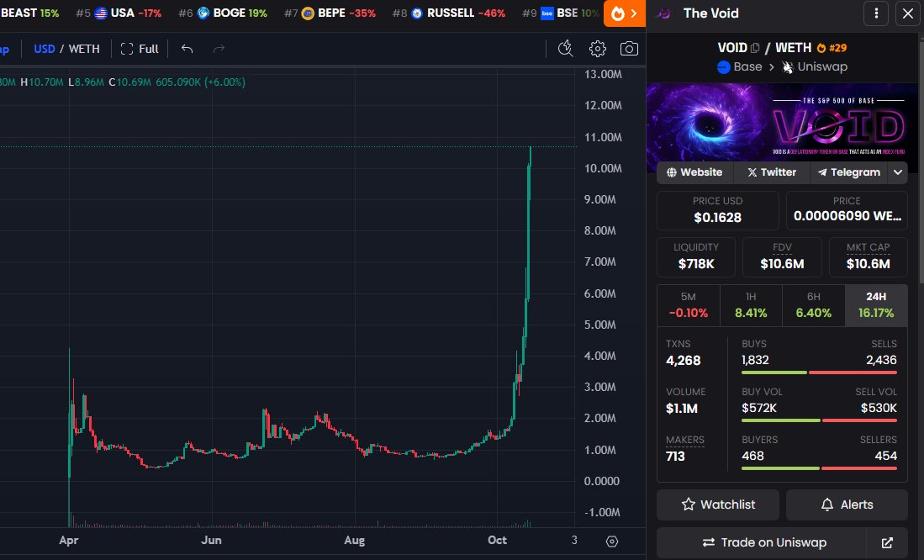The height and width of the screenshot is (560, 924).
Task: Click the FDV $10.6M box
Action: pos(782,256)
